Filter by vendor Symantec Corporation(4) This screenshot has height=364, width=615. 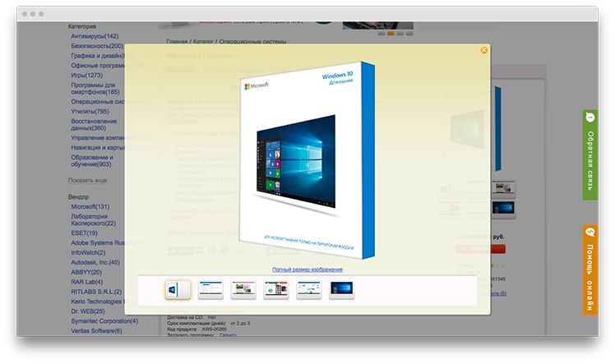(x=104, y=321)
